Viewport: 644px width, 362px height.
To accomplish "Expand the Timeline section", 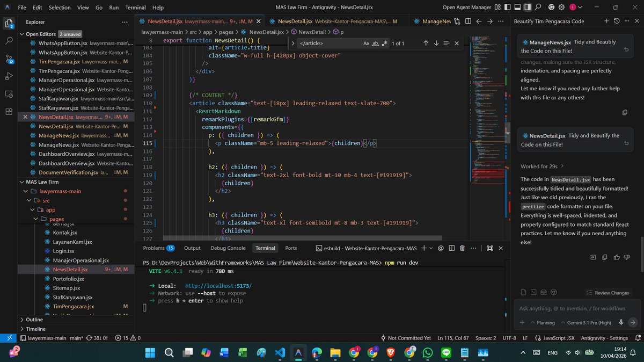I will [x=22, y=329].
